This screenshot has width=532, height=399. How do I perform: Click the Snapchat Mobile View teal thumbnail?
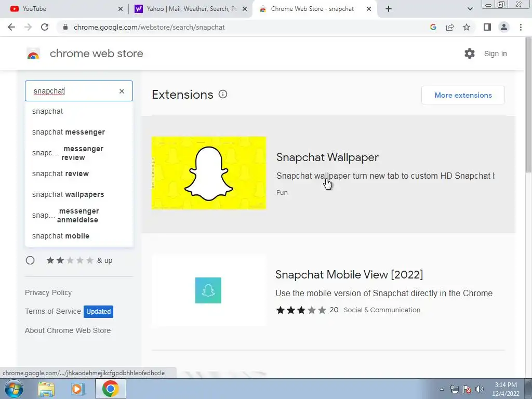208,290
